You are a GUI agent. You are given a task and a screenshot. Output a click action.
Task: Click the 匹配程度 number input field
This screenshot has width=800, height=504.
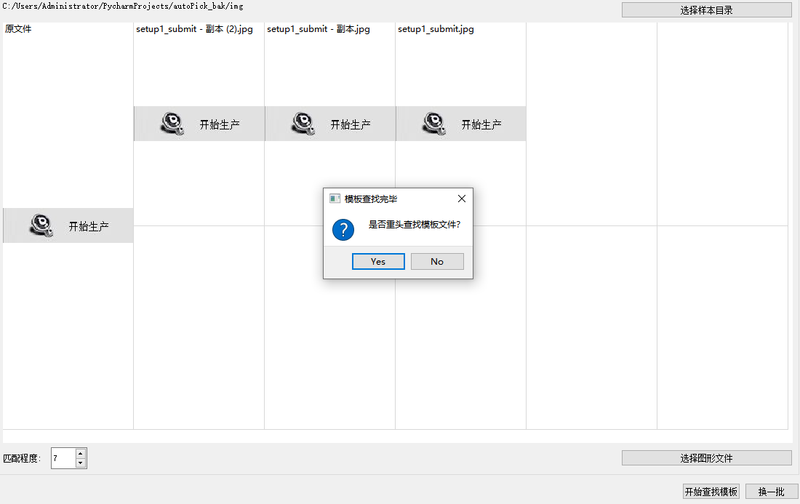[x=63, y=458]
